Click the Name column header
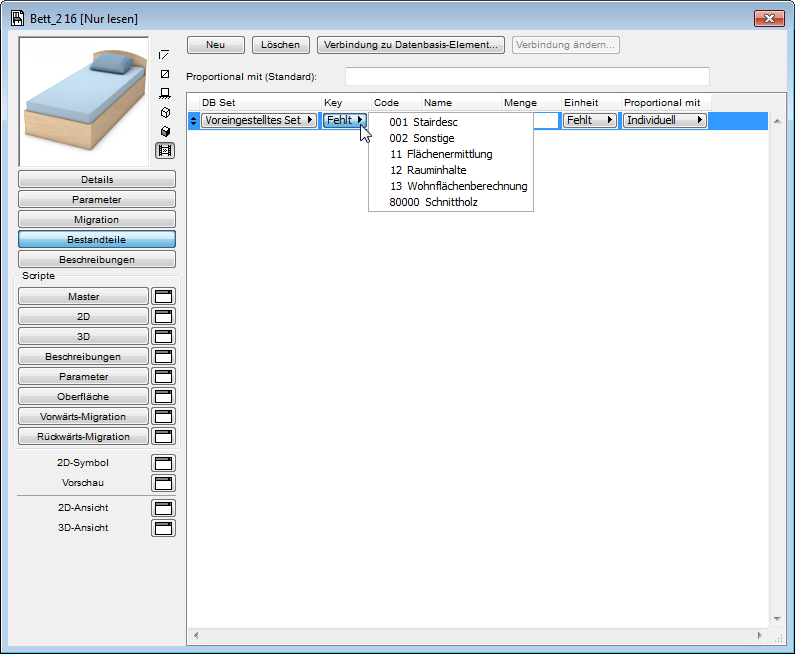Image resolution: width=795 pixels, height=654 pixels. tap(461, 102)
